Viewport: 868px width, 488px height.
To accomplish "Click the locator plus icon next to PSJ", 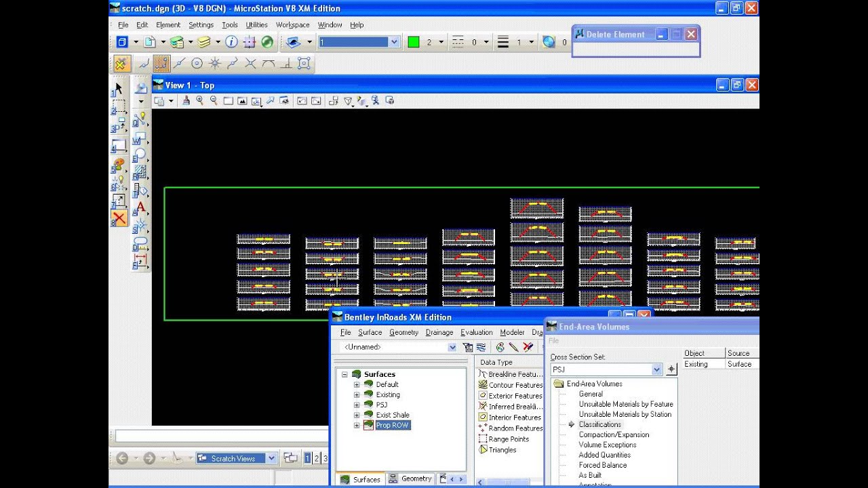I will tap(671, 369).
